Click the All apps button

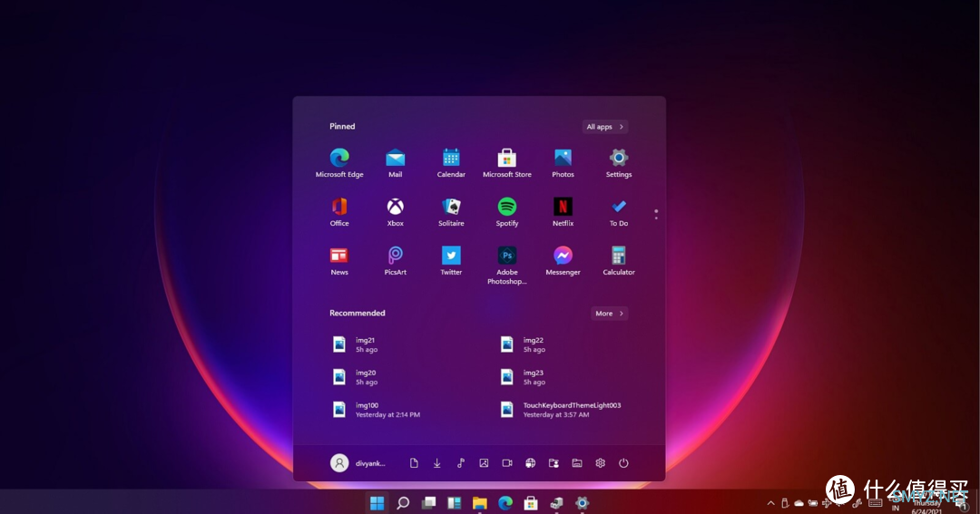click(604, 127)
